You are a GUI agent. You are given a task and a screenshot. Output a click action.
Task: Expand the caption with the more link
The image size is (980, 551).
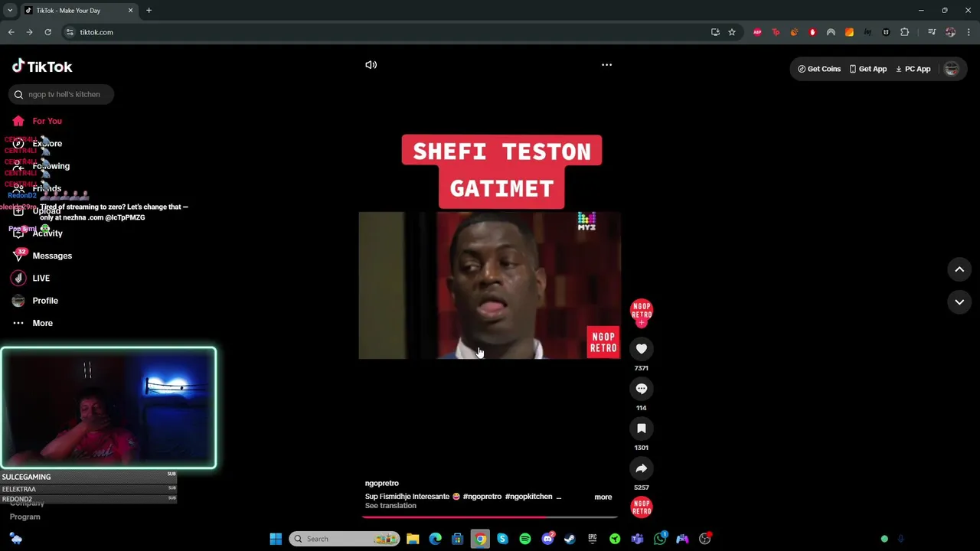[603, 497]
